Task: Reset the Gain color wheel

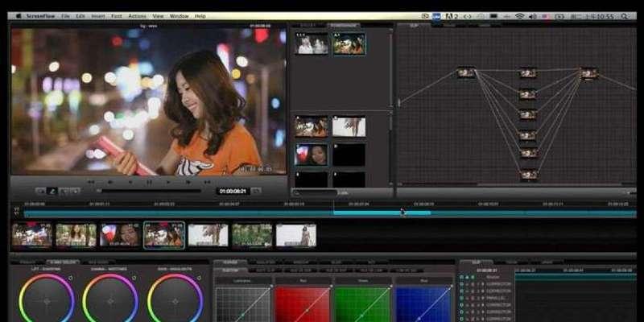Action: [199, 278]
